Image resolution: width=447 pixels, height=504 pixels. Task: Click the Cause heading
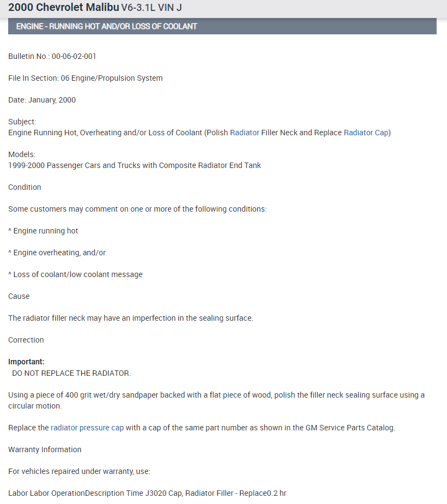point(19,296)
